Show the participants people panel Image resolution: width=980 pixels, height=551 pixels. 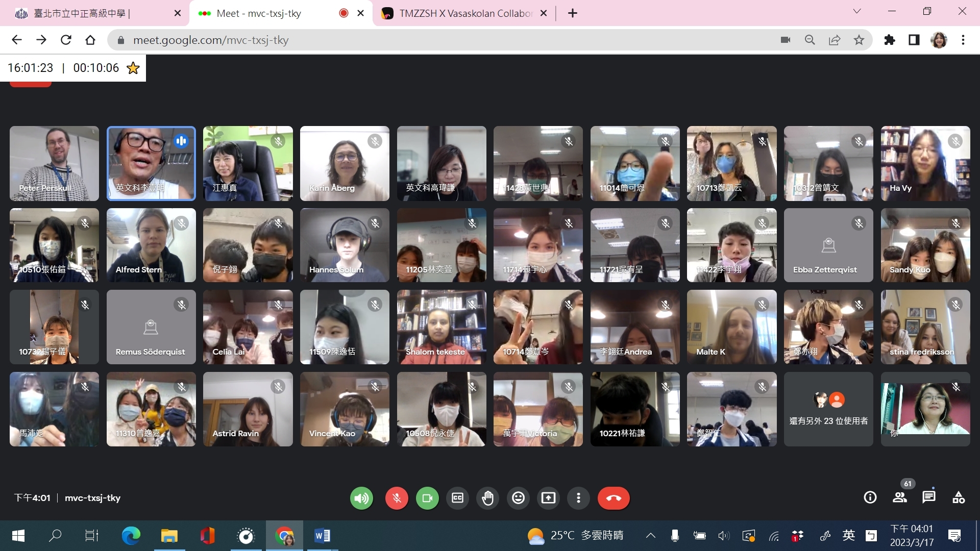click(899, 497)
